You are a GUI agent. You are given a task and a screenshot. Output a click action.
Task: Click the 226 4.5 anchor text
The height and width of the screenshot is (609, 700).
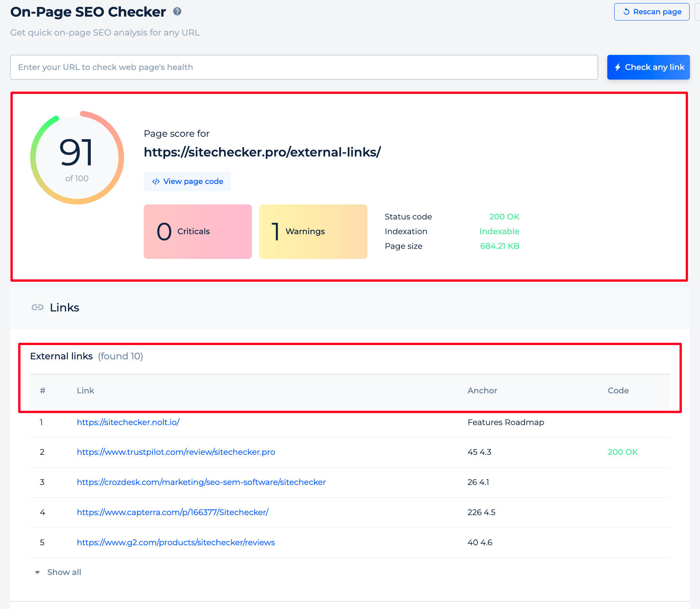pyautogui.click(x=481, y=512)
